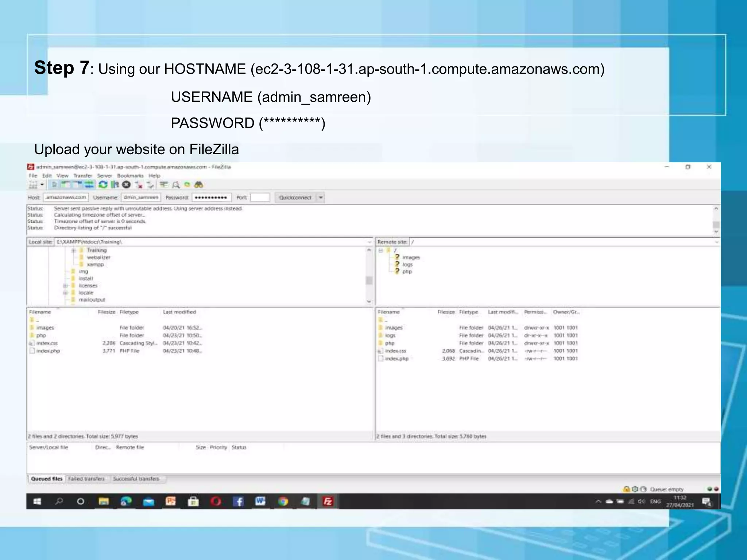
Task: Expand the Training folder in local tree
Action: click(x=73, y=250)
